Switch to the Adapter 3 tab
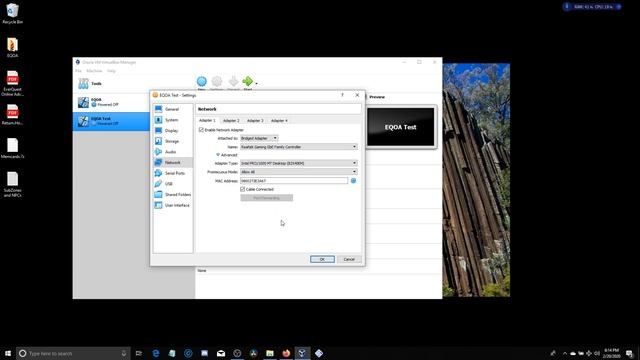The image size is (640, 360). click(255, 120)
